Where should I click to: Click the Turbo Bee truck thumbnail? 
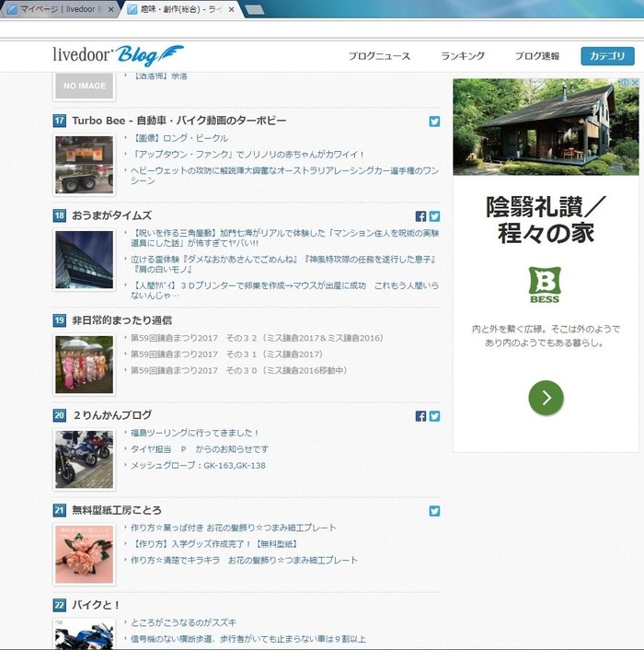point(84,165)
